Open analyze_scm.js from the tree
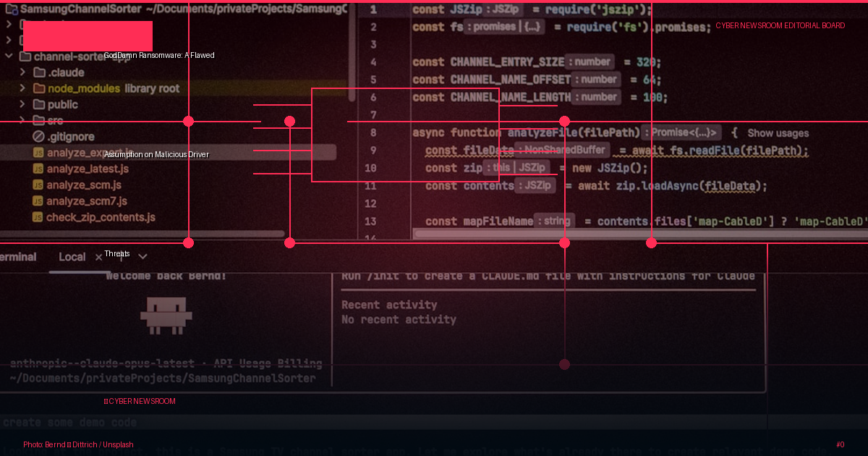The image size is (868, 456). (x=84, y=185)
